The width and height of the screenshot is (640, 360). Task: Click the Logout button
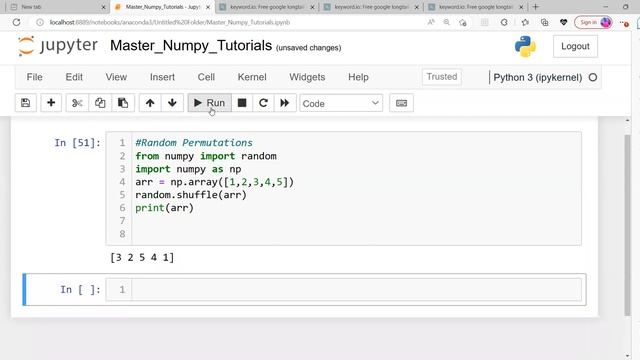pos(575,46)
